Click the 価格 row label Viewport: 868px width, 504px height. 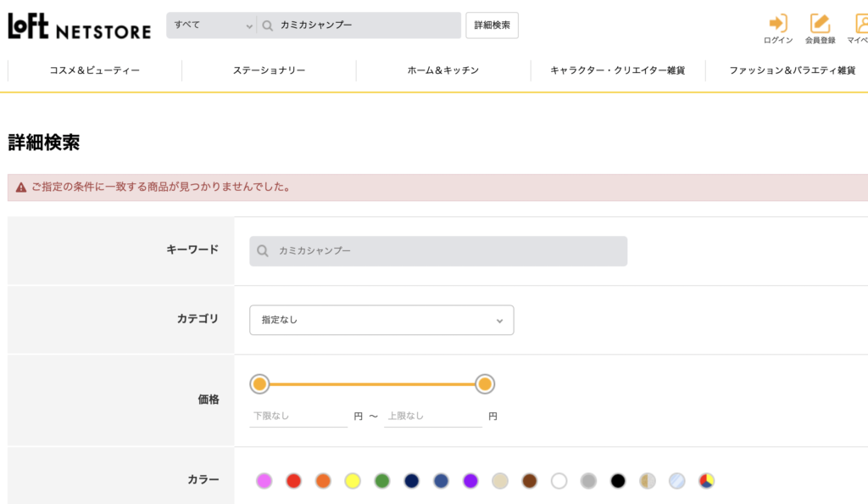click(x=209, y=400)
